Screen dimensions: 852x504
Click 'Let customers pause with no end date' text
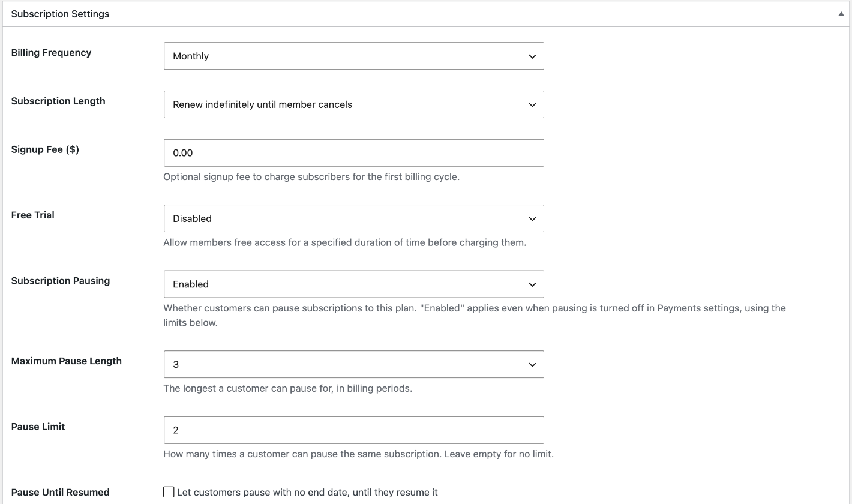coord(308,493)
